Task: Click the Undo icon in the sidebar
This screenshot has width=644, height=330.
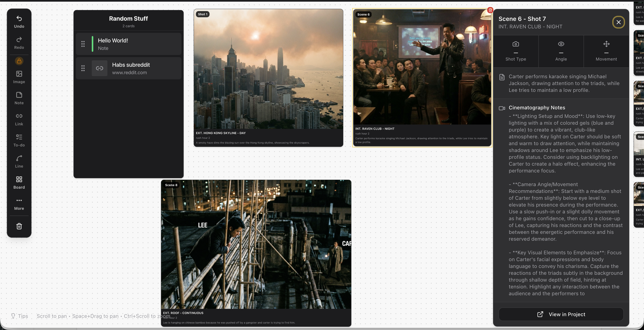Action: coord(19,22)
